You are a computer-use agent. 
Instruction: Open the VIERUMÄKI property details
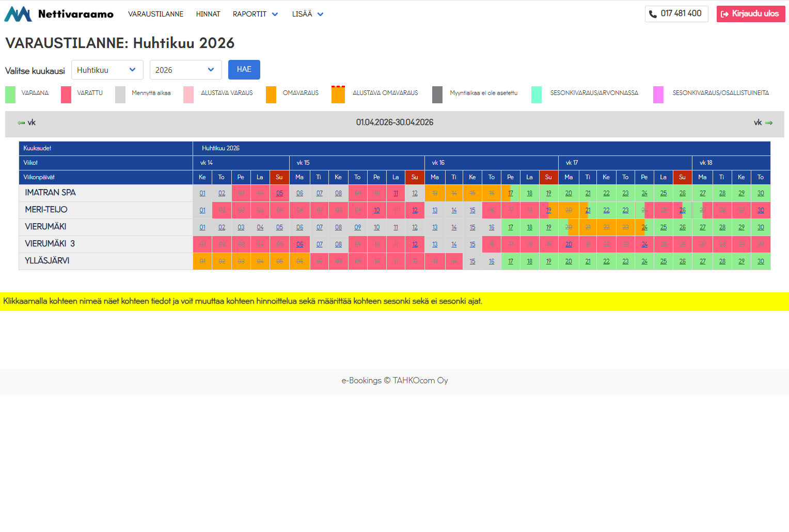pyautogui.click(x=45, y=226)
